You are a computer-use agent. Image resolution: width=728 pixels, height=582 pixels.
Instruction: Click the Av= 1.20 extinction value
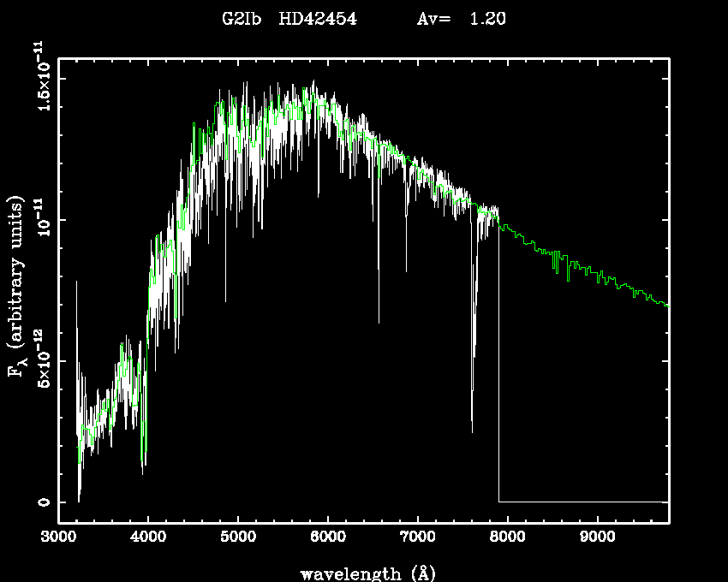click(461, 20)
